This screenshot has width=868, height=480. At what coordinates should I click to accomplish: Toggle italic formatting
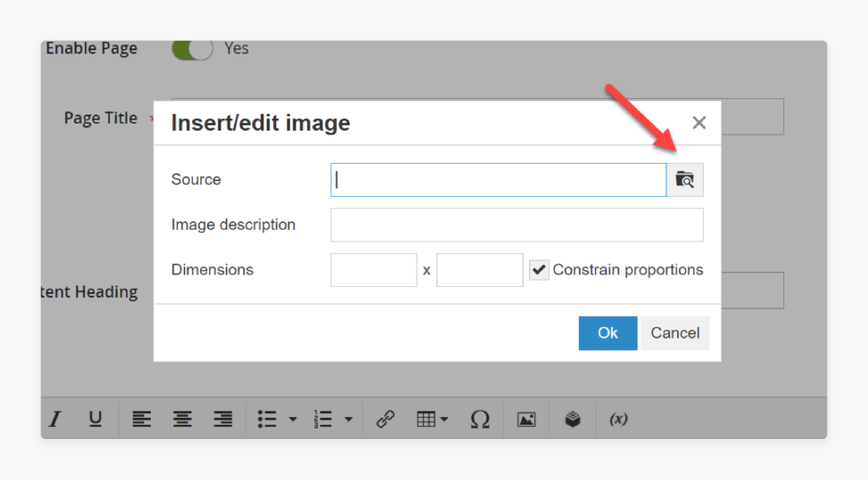55,419
